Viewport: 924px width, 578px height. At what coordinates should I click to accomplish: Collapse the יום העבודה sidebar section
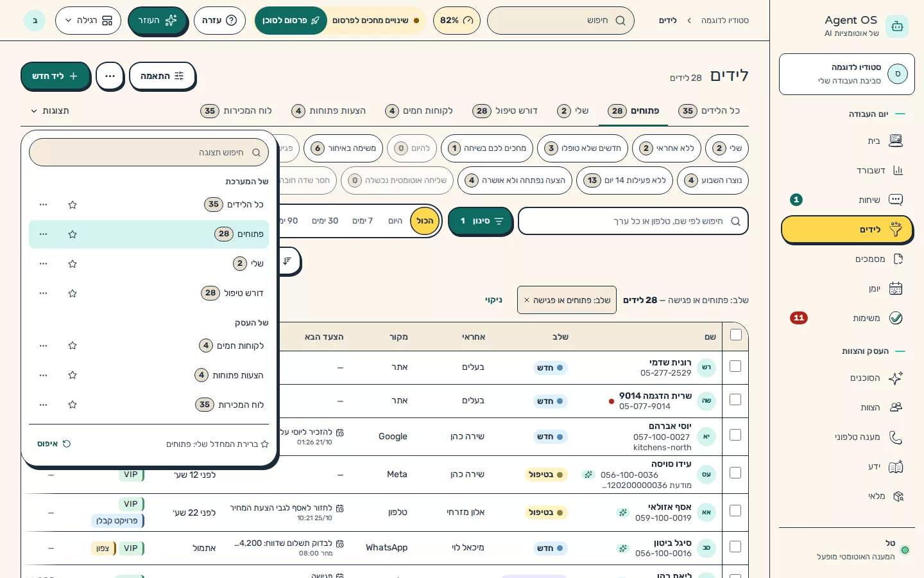pos(877,114)
